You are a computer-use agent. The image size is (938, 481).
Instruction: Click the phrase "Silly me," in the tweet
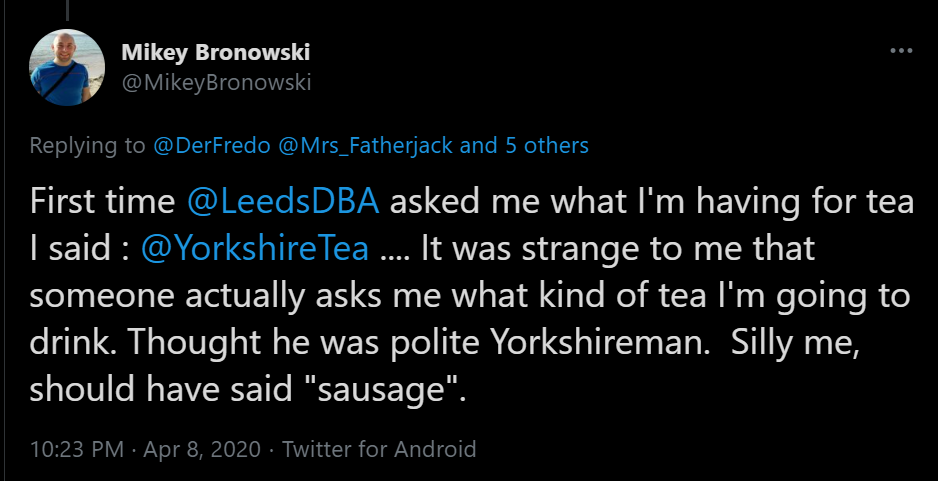[x=795, y=343]
